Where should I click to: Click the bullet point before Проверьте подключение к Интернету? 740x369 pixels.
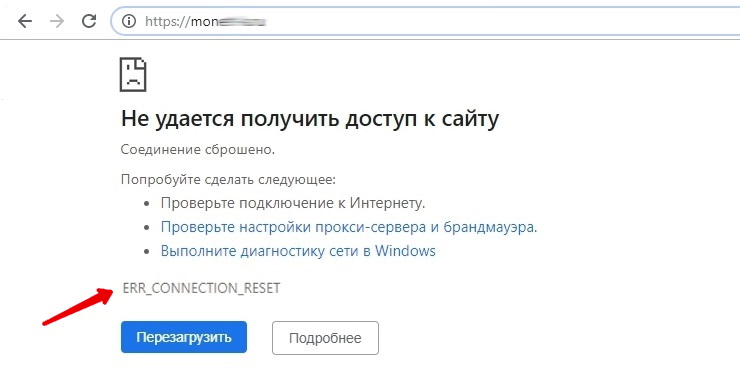pyautogui.click(x=148, y=204)
